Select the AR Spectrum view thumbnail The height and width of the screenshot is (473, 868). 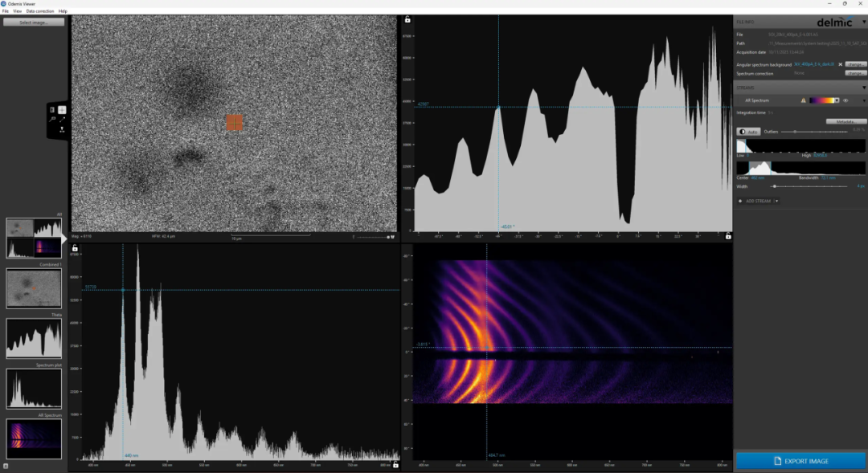(34, 438)
